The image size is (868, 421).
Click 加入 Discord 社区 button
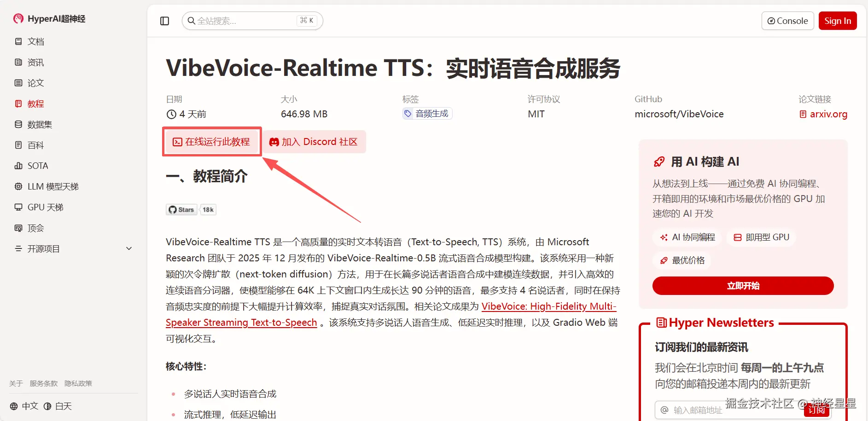click(x=314, y=142)
